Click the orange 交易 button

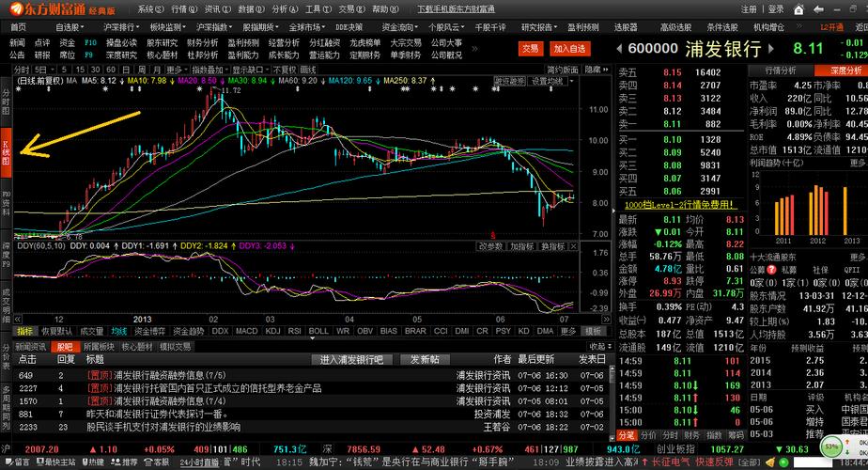tap(530, 49)
